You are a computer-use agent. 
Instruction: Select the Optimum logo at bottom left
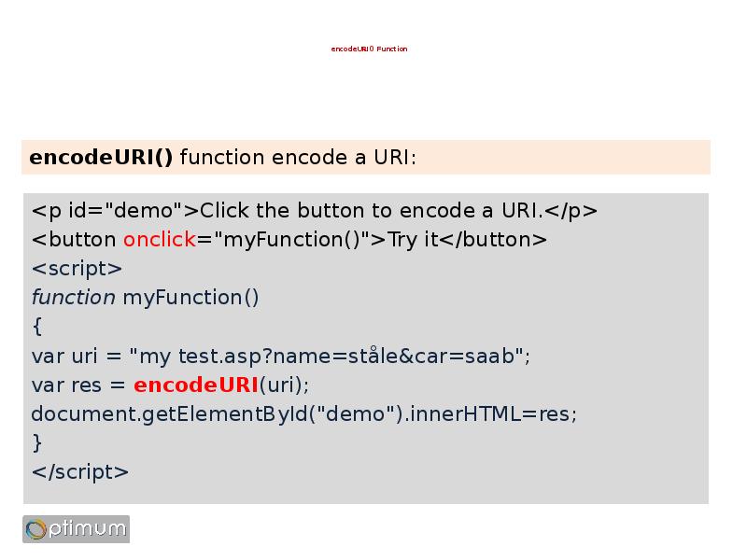pyautogui.click(x=75, y=528)
